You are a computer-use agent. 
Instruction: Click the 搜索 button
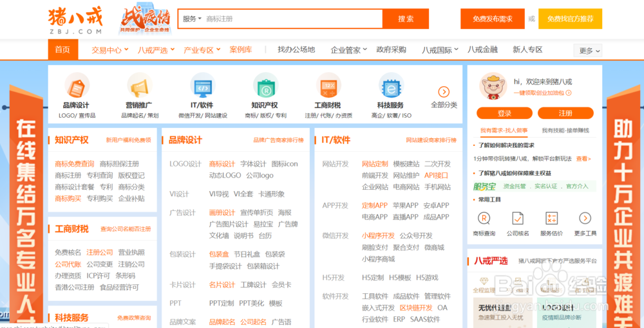[406, 19]
